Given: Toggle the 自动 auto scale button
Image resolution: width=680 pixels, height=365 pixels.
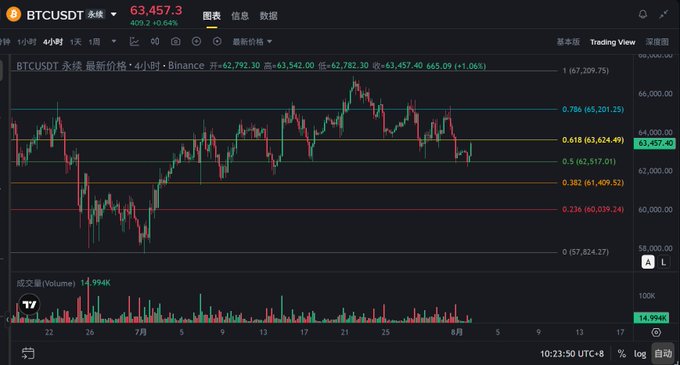Looking at the screenshot, I should [x=663, y=354].
